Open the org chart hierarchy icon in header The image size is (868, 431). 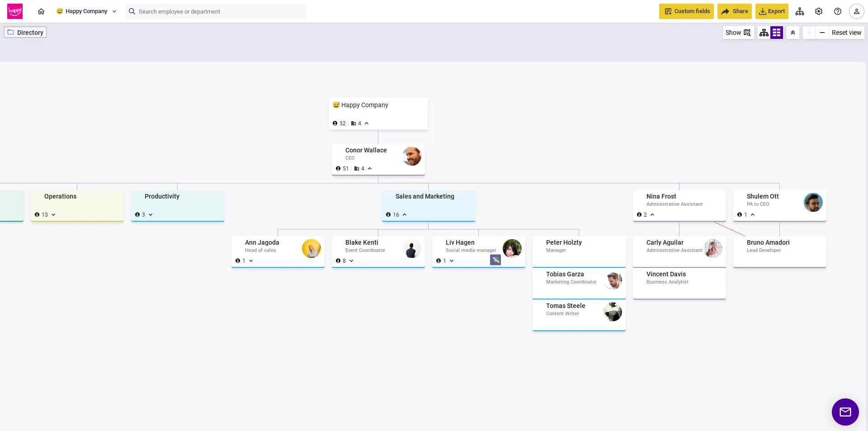click(800, 11)
